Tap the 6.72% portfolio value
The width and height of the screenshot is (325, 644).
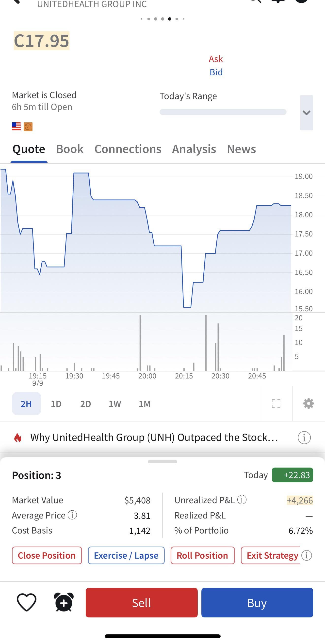click(300, 531)
